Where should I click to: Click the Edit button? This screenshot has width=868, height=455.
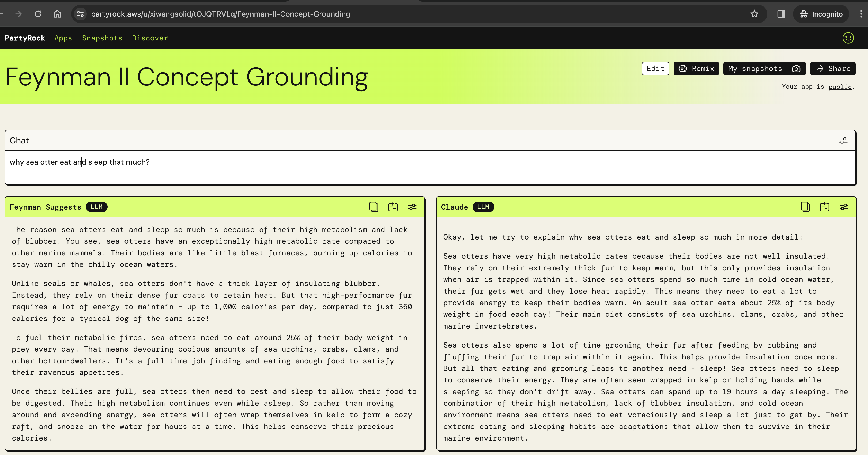click(655, 69)
